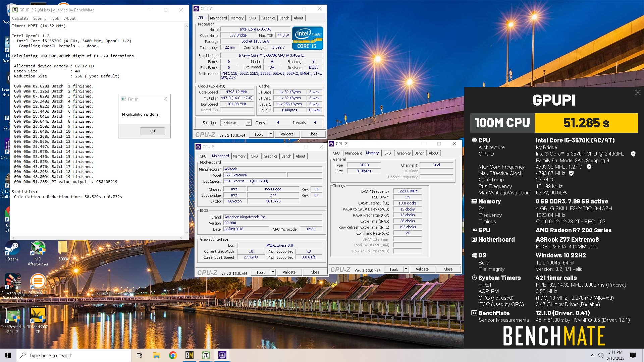Open Windows Start menu

click(x=8, y=355)
